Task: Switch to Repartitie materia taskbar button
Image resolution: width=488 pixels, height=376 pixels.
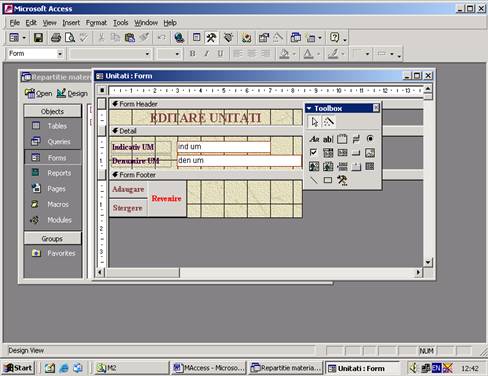Action: (286, 368)
